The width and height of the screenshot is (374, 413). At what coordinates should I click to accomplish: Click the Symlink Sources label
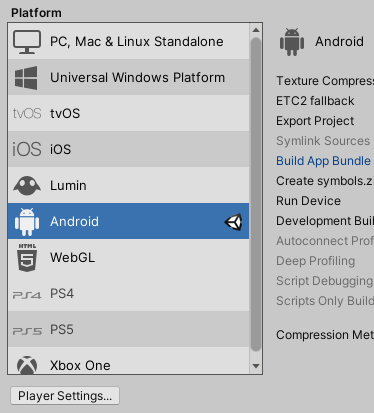tap(323, 141)
